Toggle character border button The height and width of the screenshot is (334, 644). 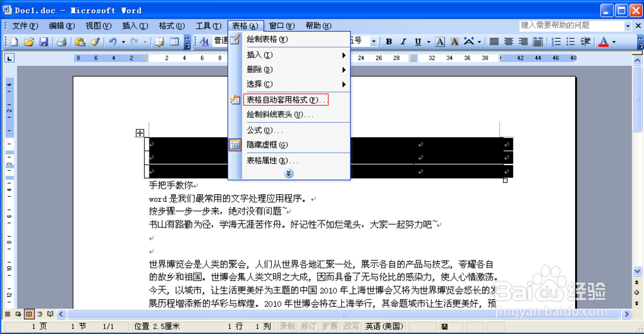tap(440, 41)
